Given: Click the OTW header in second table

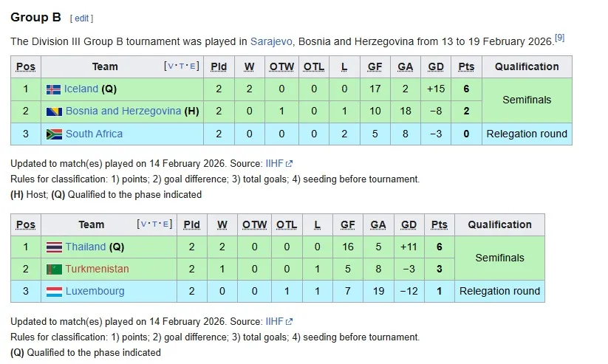Looking at the screenshot, I should point(255,224).
